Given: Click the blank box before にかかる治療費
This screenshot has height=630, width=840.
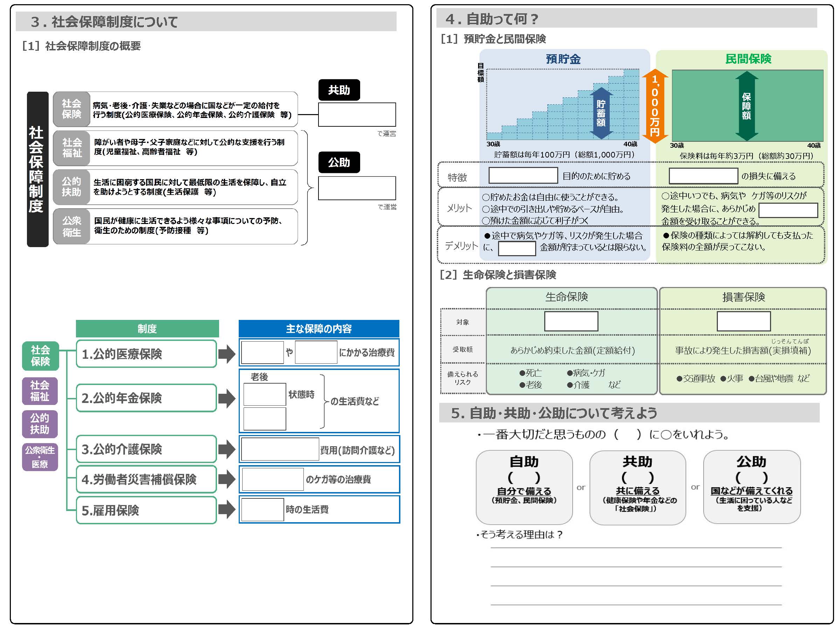Looking at the screenshot, I should (316, 352).
